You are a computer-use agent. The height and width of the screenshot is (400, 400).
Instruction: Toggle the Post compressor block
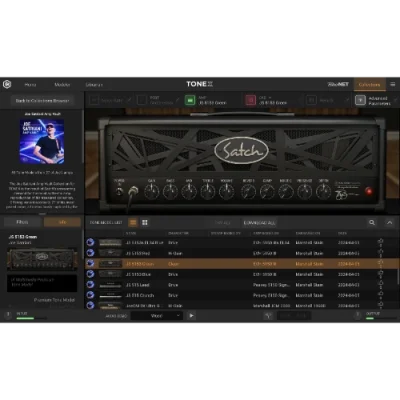142,100
